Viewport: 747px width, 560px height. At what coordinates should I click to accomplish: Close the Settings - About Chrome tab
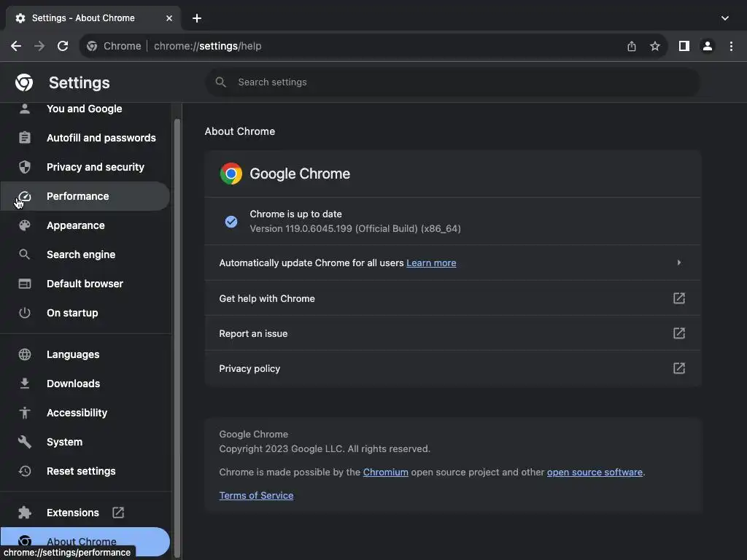coord(169,18)
